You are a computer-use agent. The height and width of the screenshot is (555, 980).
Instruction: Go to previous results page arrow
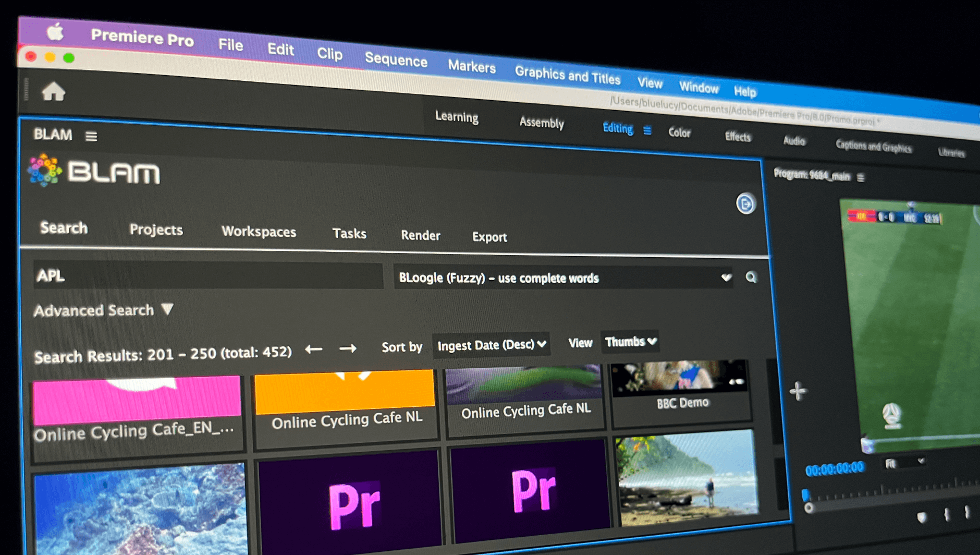pos(314,349)
